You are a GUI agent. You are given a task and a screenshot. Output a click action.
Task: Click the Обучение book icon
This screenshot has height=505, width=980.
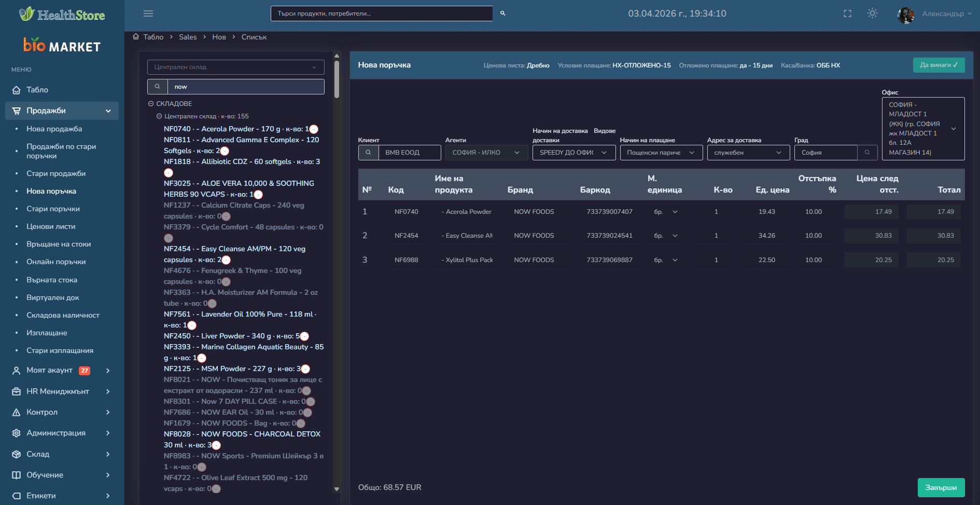tap(17, 475)
